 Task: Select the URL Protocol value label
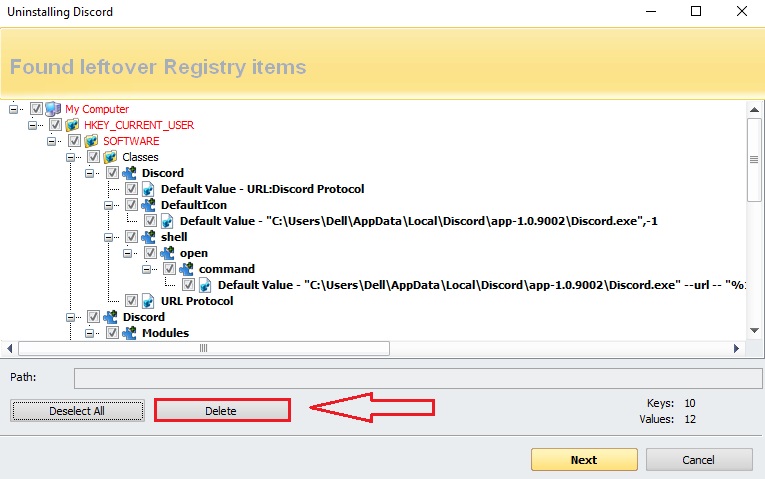(197, 301)
